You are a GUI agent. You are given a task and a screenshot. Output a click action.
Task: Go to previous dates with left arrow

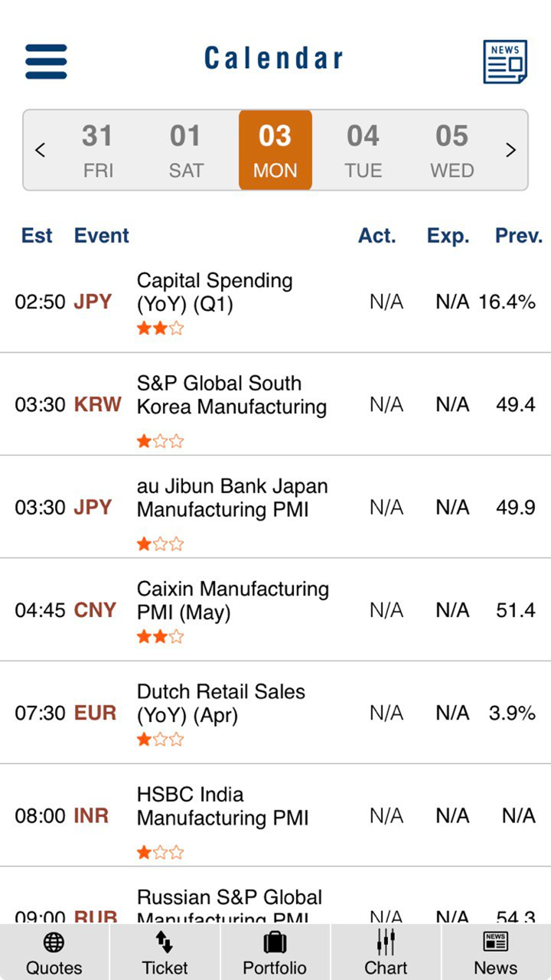coord(41,150)
